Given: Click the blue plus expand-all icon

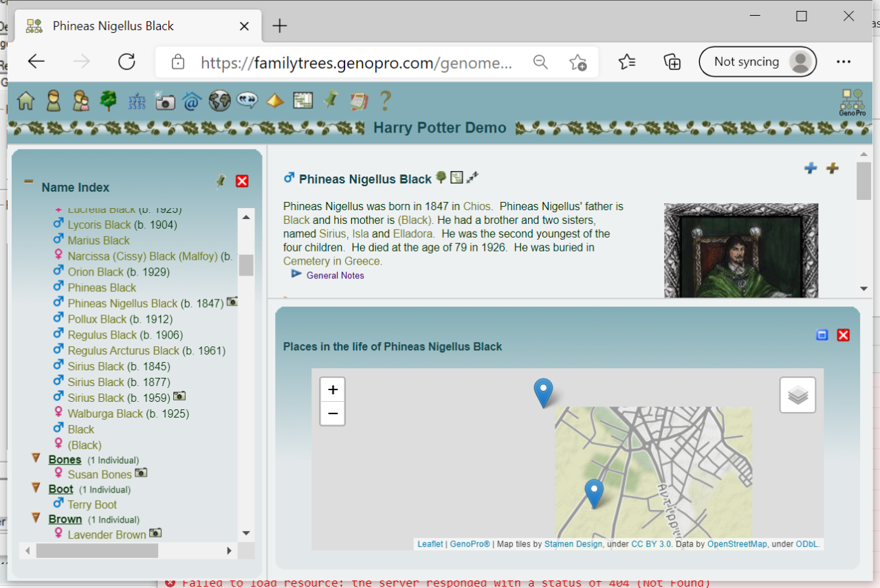Looking at the screenshot, I should [811, 168].
